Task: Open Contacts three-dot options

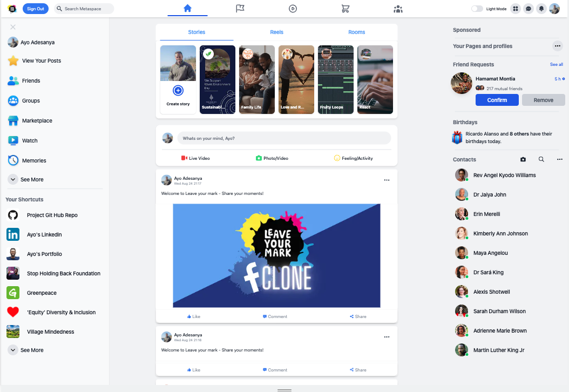Action: tap(560, 159)
